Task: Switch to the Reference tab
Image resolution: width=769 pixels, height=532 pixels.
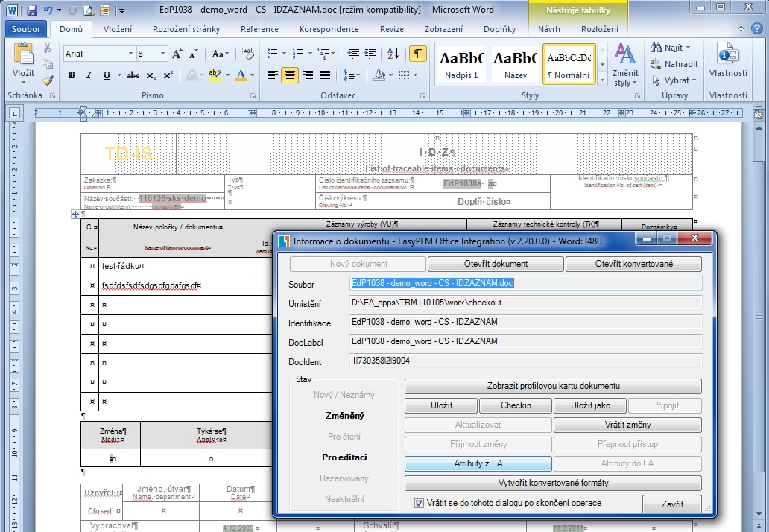Action: pos(259,29)
